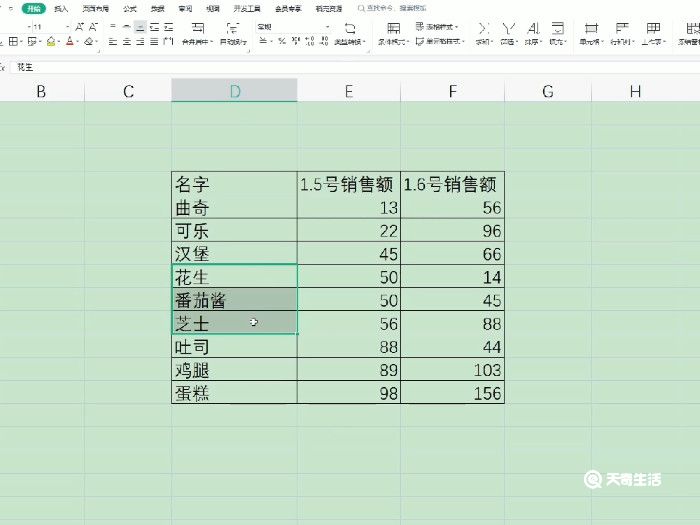
Task: Open the 表格样式 dropdown
Action: click(x=437, y=27)
